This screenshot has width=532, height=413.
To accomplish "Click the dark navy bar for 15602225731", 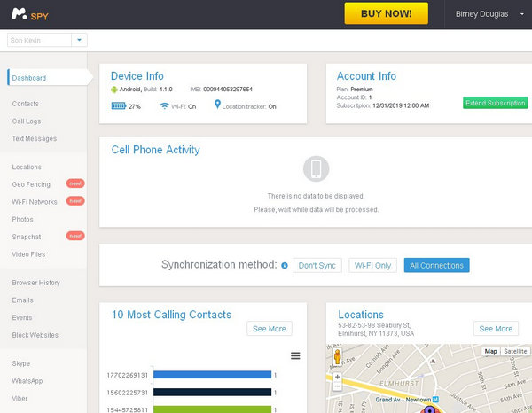I will tap(213, 393).
